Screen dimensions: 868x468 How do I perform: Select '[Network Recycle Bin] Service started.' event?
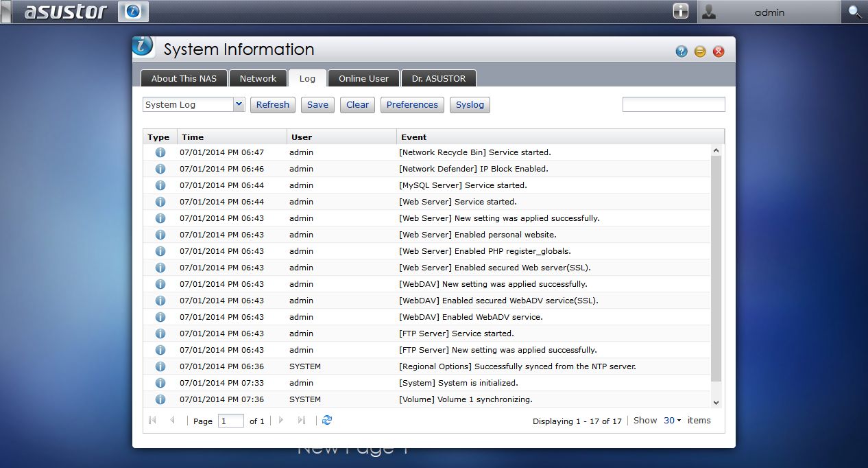tap(475, 152)
